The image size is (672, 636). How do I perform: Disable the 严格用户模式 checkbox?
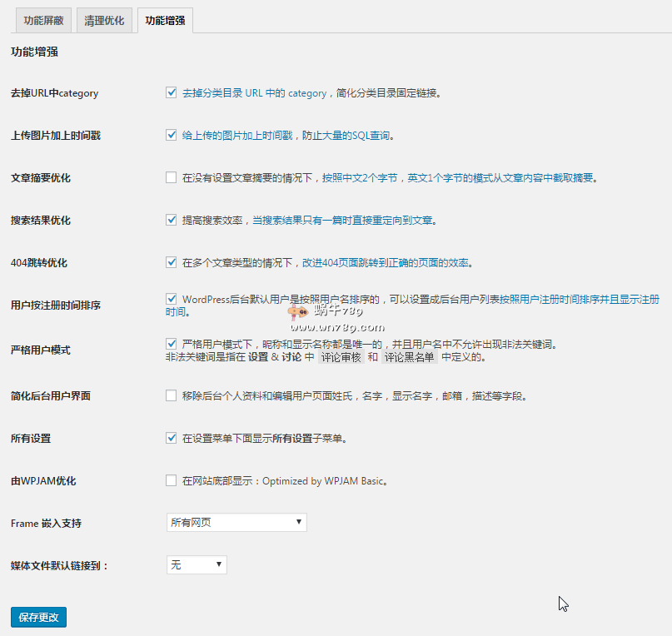tap(172, 343)
